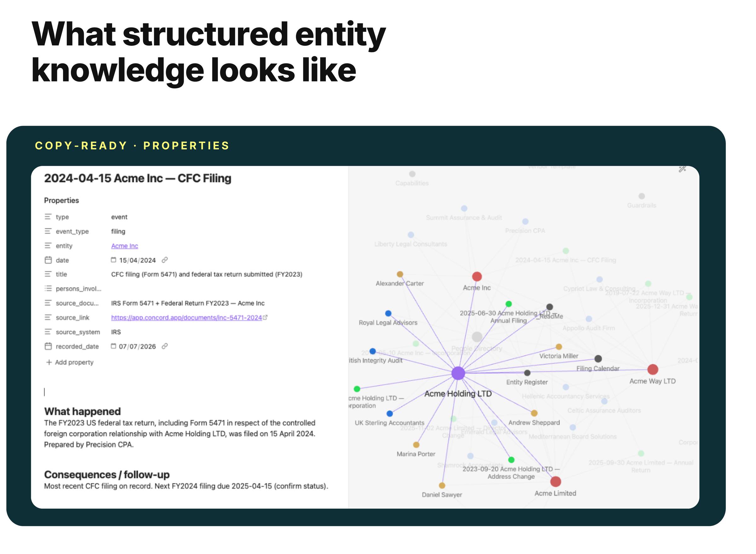Viewport: 756px width, 554px height.
Task: Click the external-link icon after the concord URL
Action: click(265, 317)
